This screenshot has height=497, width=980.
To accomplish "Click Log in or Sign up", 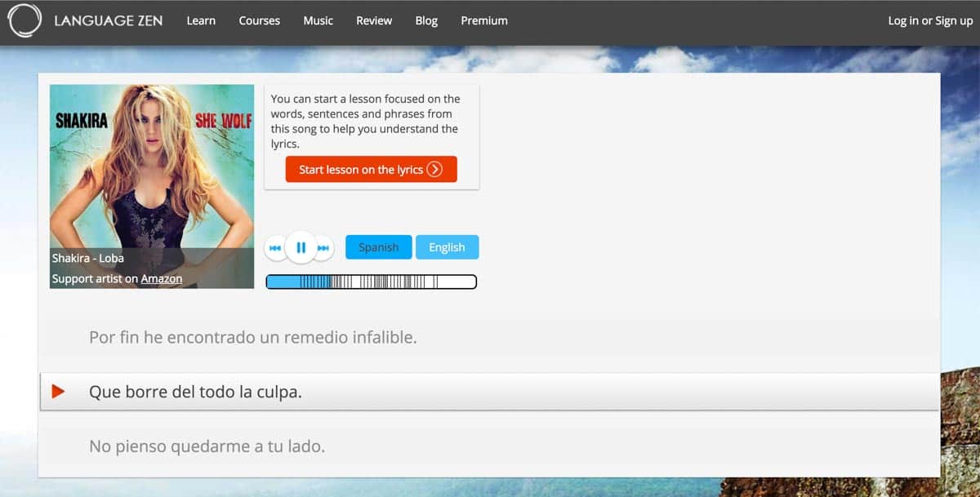I will (930, 20).
